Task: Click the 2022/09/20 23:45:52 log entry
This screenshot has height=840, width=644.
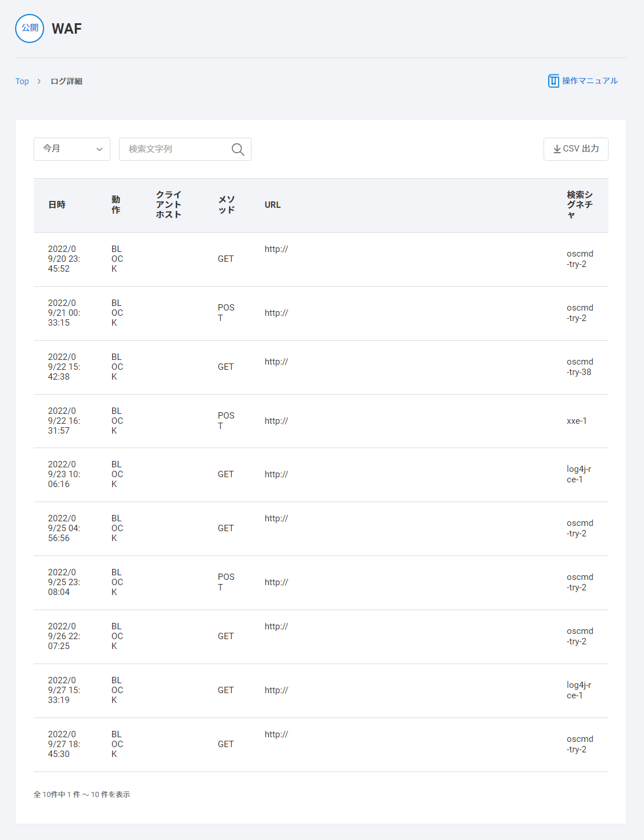Action: tap(64, 259)
